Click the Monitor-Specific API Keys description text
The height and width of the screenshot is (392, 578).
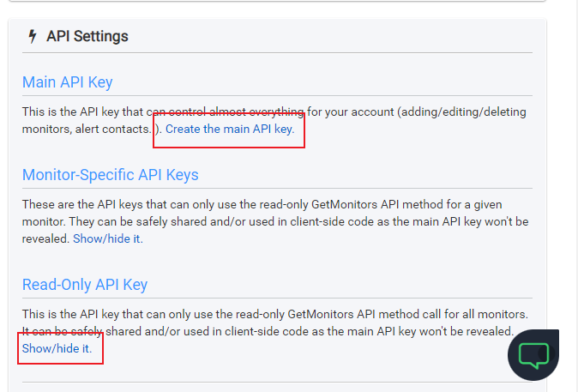click(x=275, y=221)
